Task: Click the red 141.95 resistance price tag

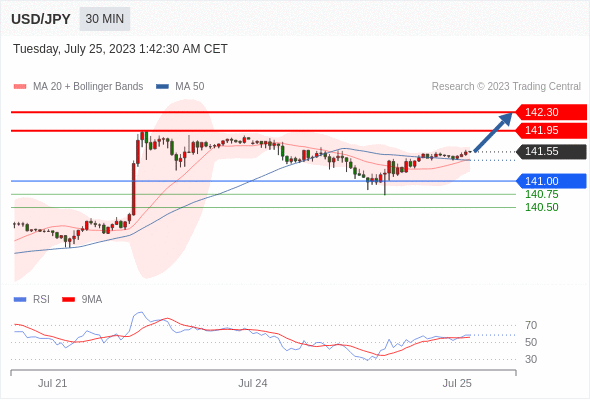Action: (x=551, y=130)
